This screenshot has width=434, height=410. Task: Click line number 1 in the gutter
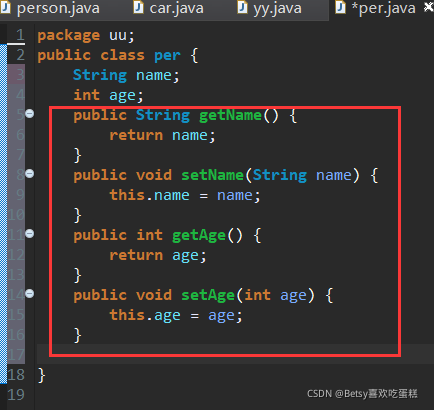[x=20, y=35]
